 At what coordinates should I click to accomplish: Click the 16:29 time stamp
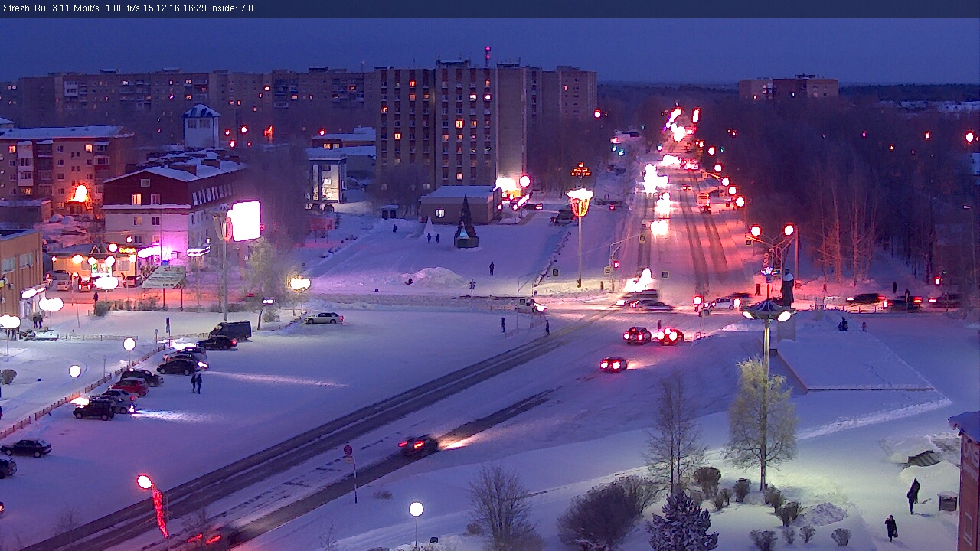[x=195, y=8]
